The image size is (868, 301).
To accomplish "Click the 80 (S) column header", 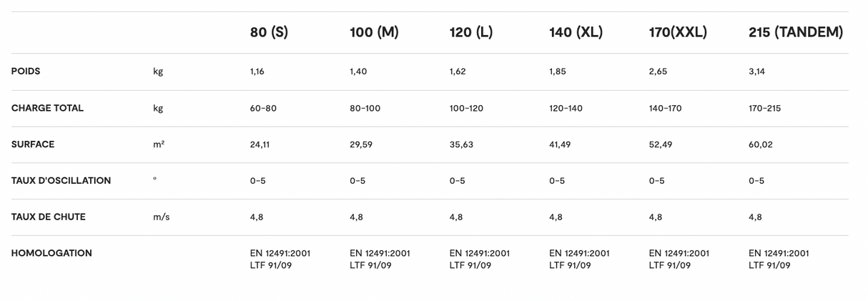I will [269, 32].
